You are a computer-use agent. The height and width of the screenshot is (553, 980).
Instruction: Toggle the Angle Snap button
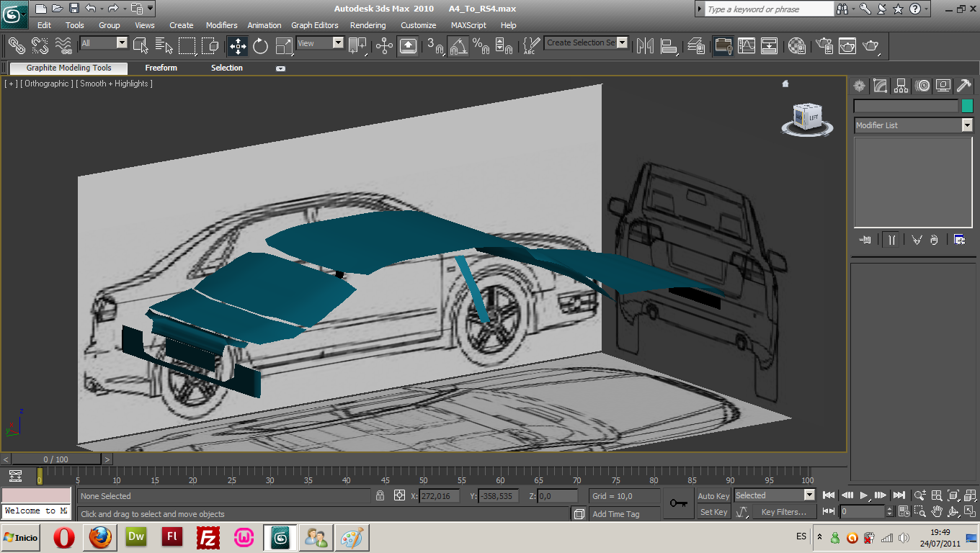coord(458,47)
